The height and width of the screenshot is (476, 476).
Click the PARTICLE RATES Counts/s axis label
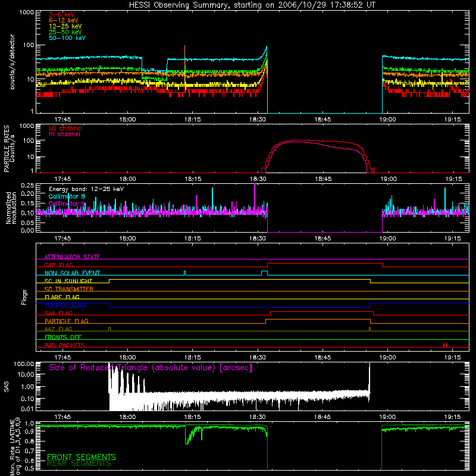9,149
